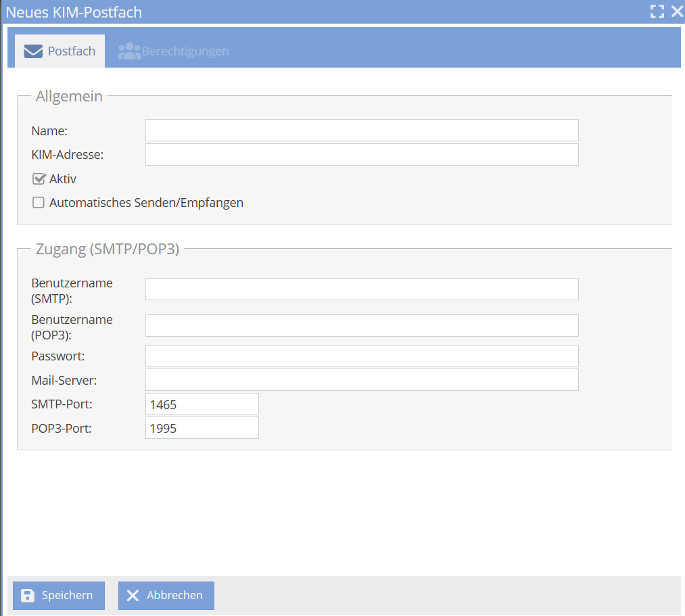Viewport: 685px width, 616px height.
Task: Select the Passwort input field
Action: 362,356
